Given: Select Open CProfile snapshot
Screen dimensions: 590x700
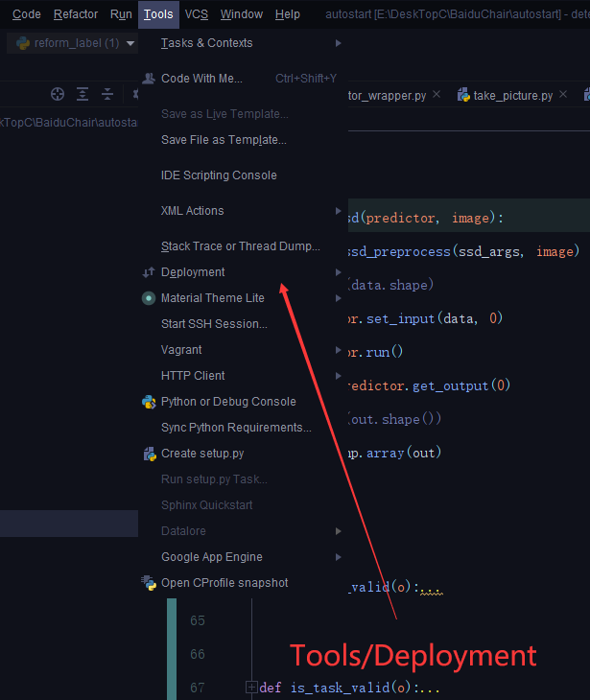Looking at the screenshot, I should (x=243, y=583).
